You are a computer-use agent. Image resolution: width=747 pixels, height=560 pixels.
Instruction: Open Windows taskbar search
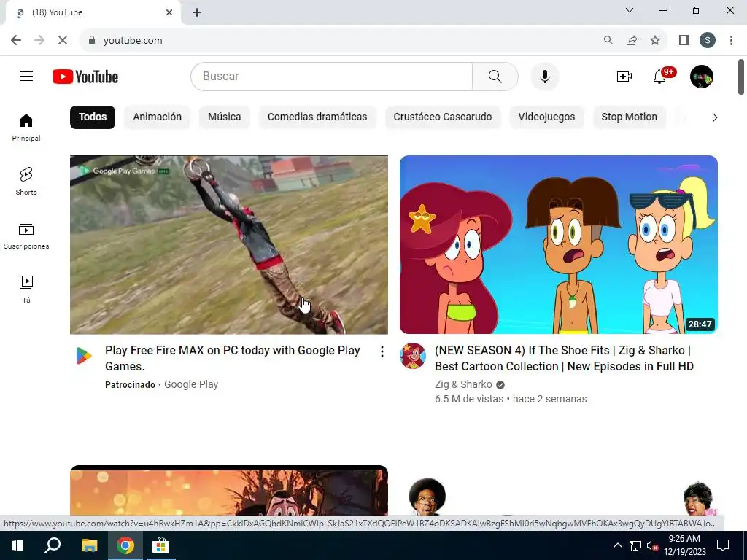(53, 545)
